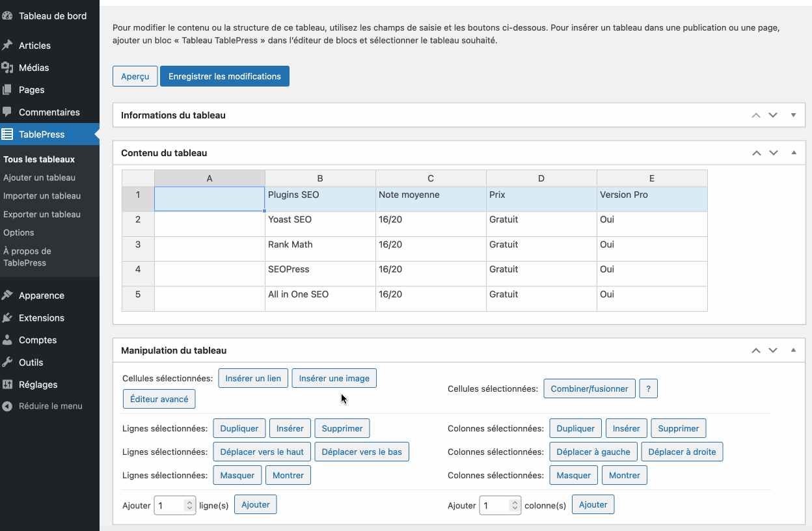Hide selected columns with Masquer
812x531 pixels.
coord(574,475)
